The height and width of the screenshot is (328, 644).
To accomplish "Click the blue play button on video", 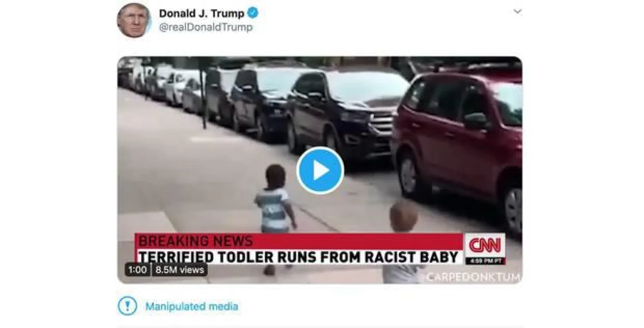I will pyautogui.click(x=320, y=171).
